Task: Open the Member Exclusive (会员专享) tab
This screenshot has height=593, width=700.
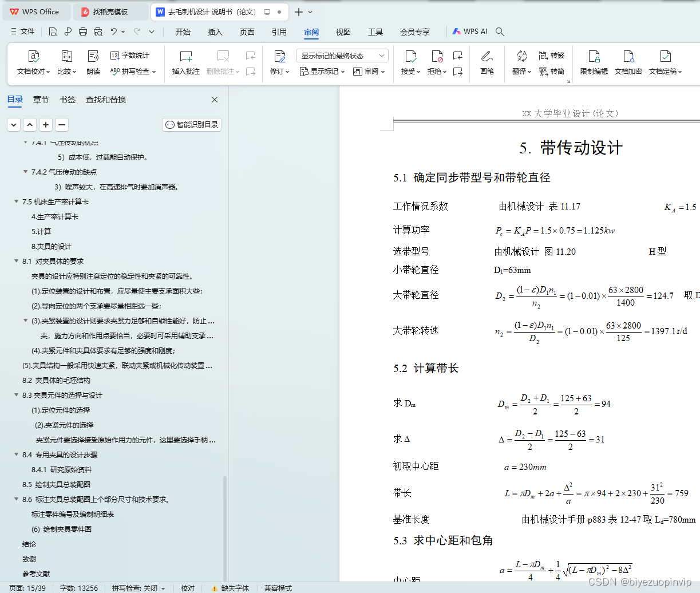Action: pyautogui.click(x=415, y=32)
